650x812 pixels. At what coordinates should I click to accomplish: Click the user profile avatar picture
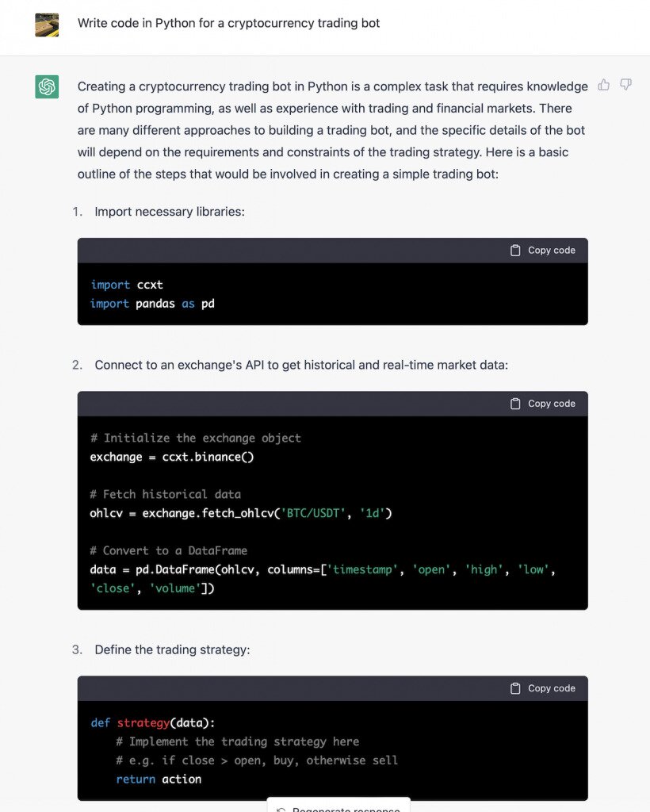tap(47, 24)
